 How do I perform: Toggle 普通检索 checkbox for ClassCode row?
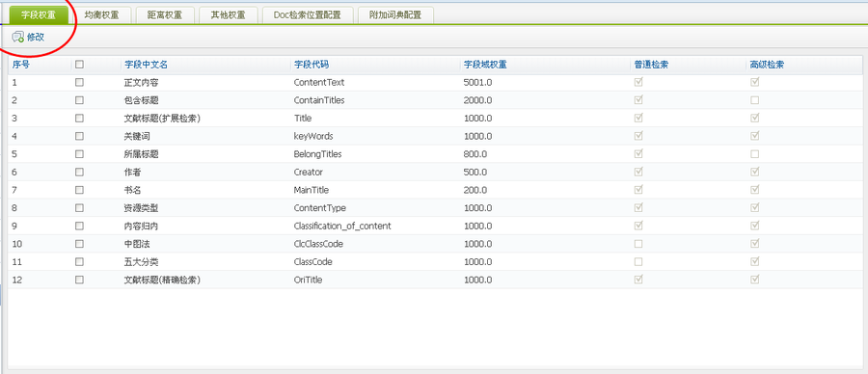pos(638,261)
